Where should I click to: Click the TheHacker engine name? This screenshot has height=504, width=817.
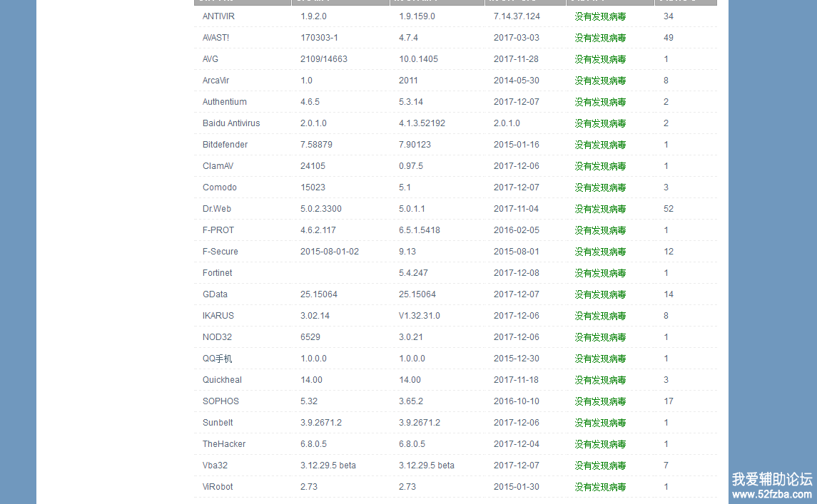click(224, 444)
